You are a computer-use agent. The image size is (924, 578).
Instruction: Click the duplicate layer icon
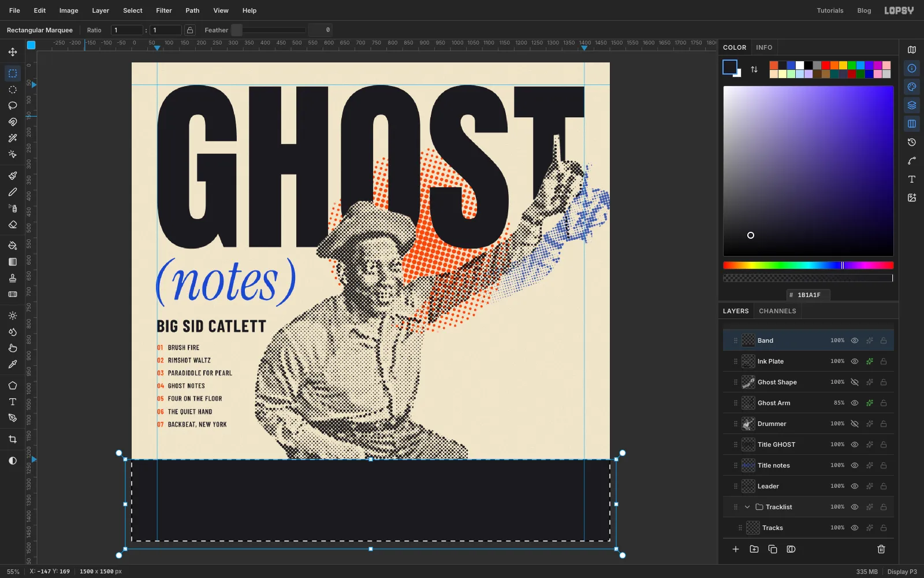pos(773,549)
